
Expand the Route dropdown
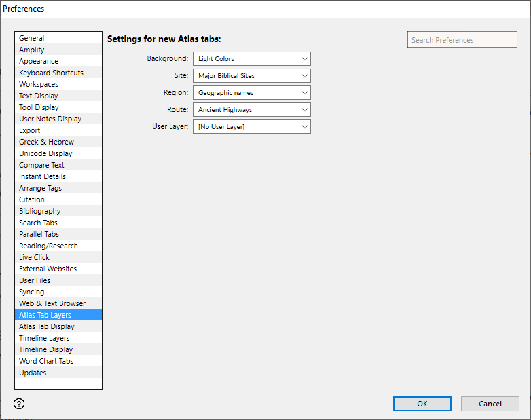point(251,110)
